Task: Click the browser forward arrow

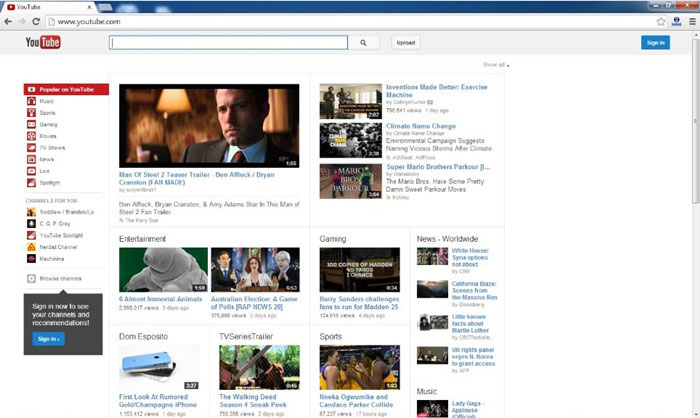Action: click(x=22, y=21)
